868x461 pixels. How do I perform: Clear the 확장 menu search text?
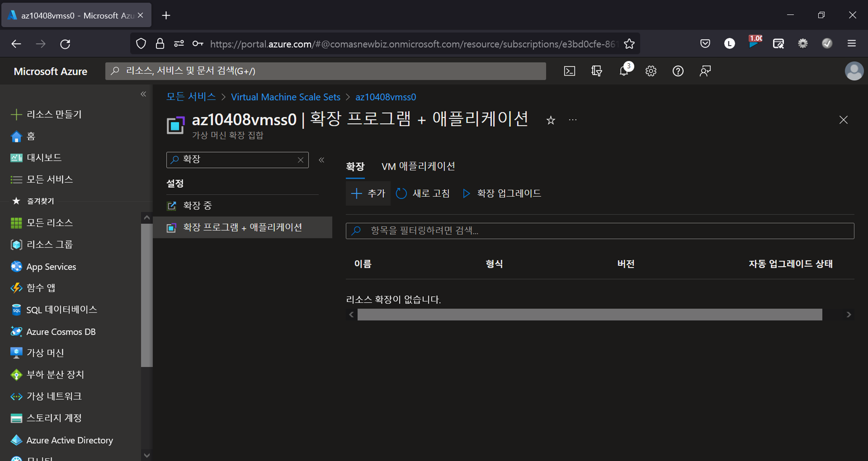pyautogui.click(x=300, y=160)
